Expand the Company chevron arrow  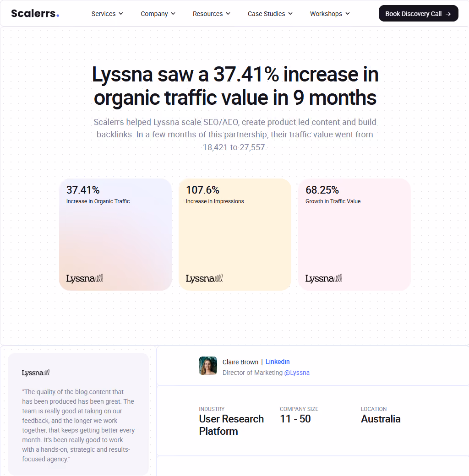(x=173, y=14)
